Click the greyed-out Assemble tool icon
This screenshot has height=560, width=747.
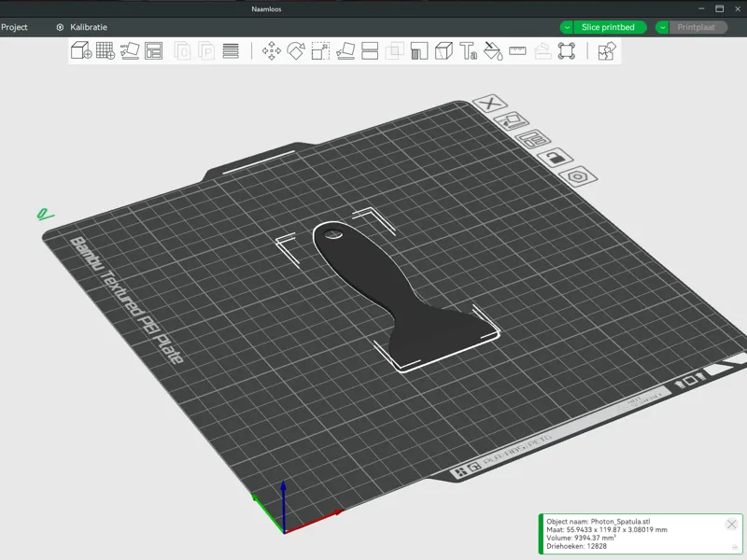point(543,51)
